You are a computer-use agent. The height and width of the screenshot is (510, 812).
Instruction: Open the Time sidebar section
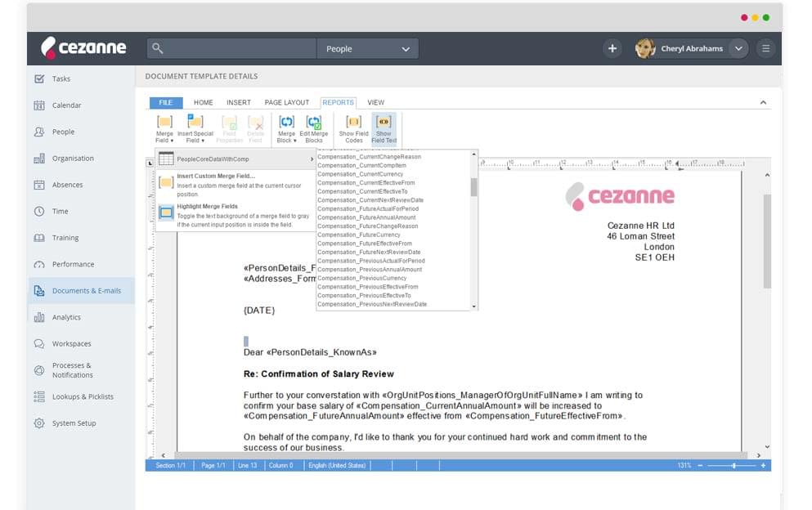point(60,211)
